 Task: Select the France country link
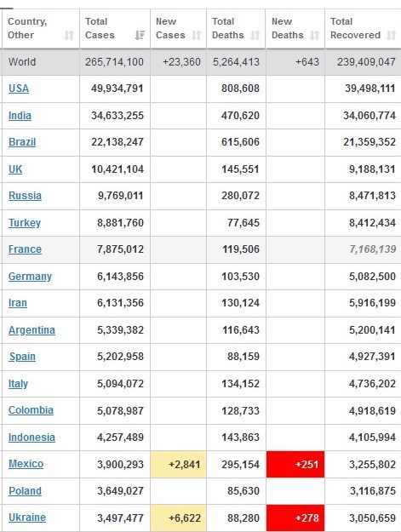pos(25,249)
